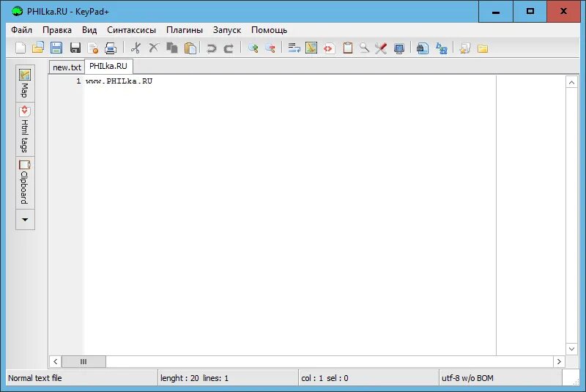Toggle word wrap icon in the toolbar
The image size is (586, 392).
(x=294, y=48)
